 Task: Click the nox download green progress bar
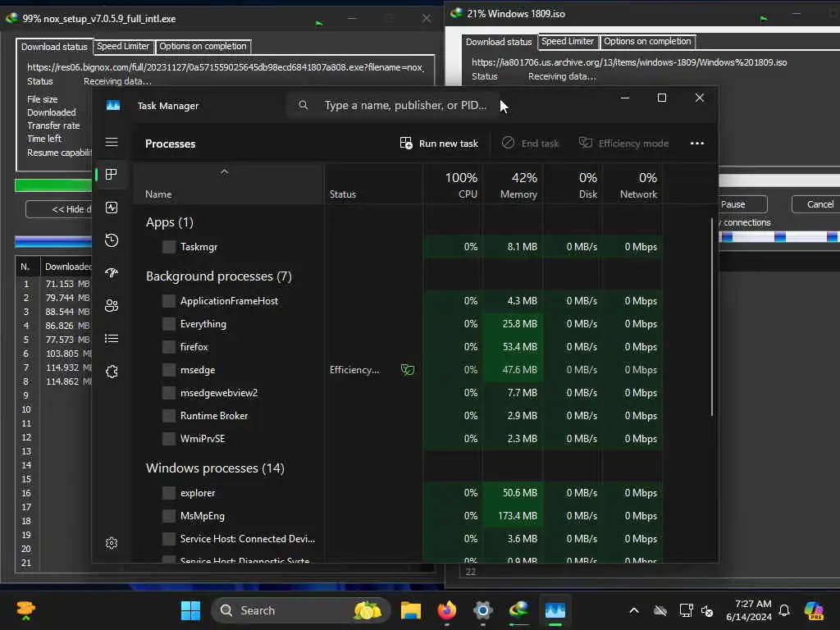click(53, 185)
